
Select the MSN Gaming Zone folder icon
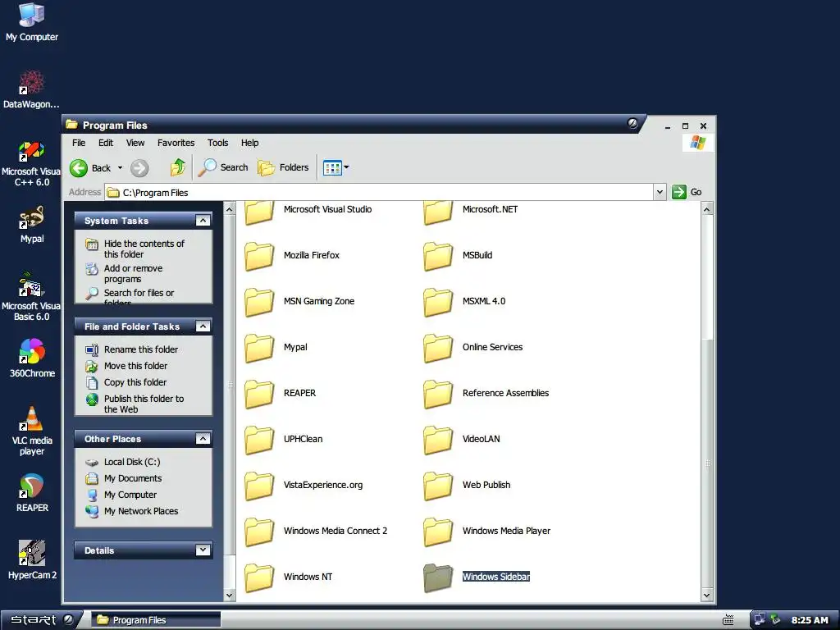pyautogui.click(x=259, y=302)
